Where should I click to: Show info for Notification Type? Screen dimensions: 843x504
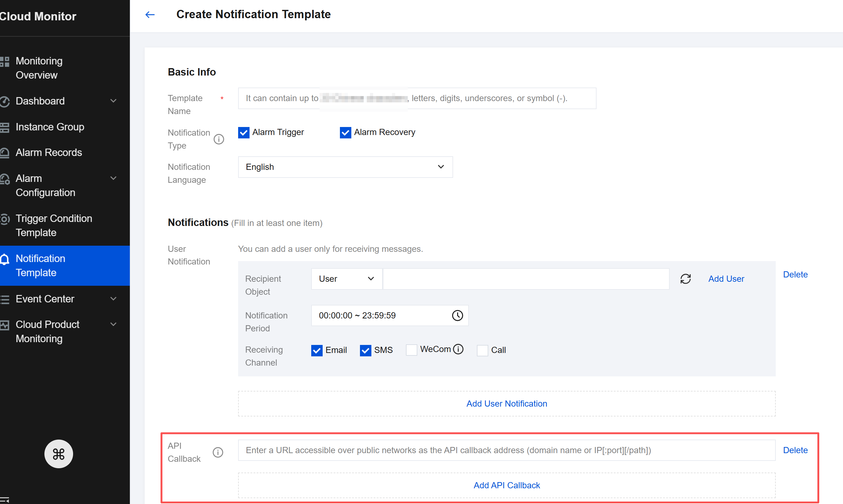(x=219, y=139)
